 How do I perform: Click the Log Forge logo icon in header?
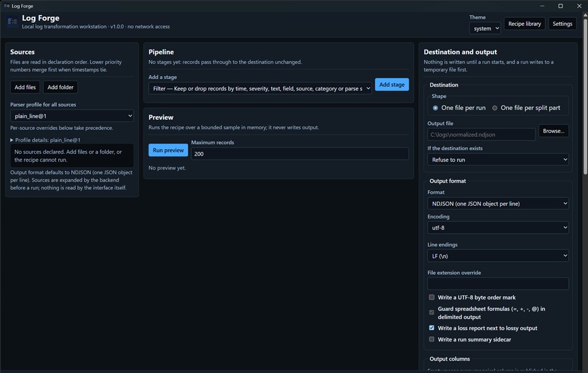12,22
